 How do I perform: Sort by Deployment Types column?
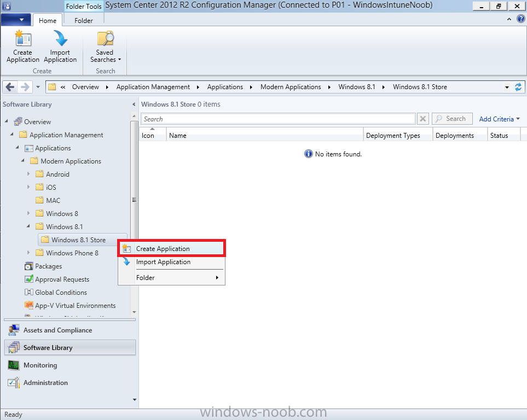point(398,135)
